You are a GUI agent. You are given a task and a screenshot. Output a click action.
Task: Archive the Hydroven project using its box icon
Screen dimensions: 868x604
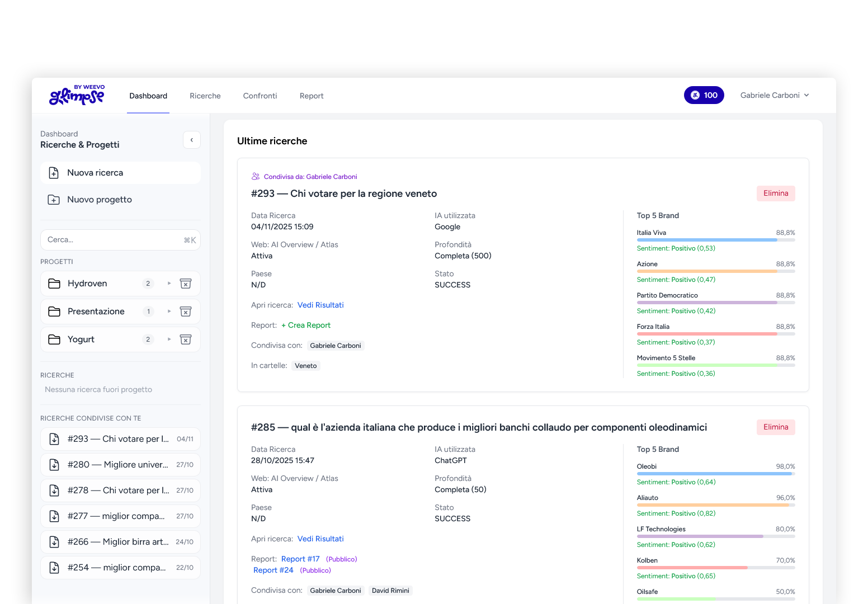click(x=186, y=284)
